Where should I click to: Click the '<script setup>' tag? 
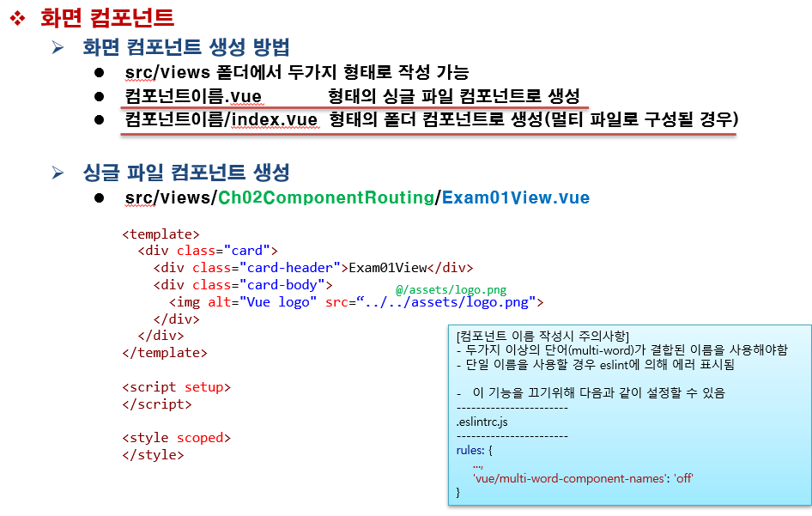click(x=177, y=387)
